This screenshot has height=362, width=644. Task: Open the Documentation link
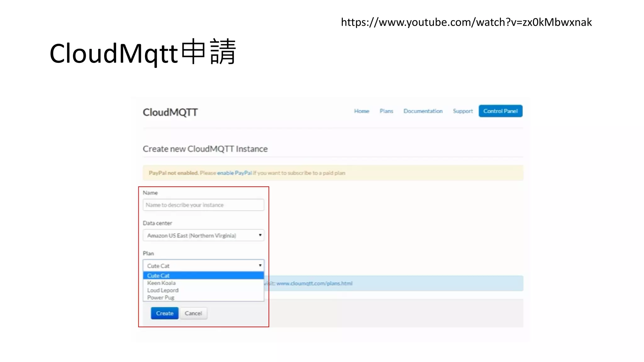[423, 111]
